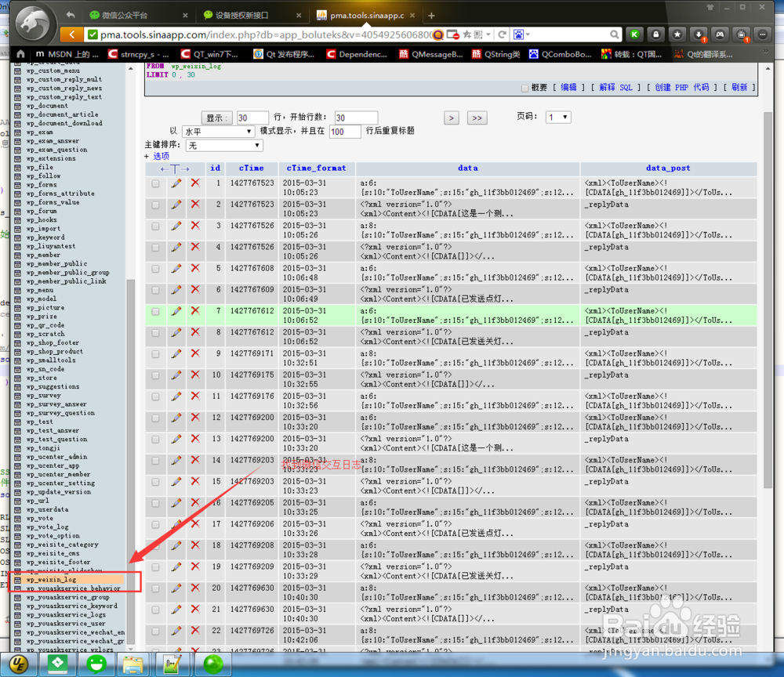Click the red delete X for row id 22
The width and height of the screenshot is (784, 677).
click(195, 631)
